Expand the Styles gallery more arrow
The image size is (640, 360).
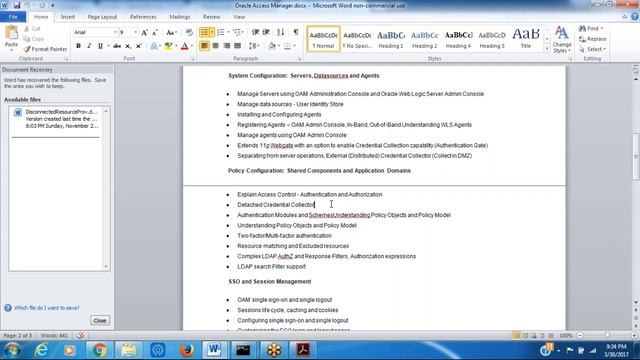coord(547,49)
